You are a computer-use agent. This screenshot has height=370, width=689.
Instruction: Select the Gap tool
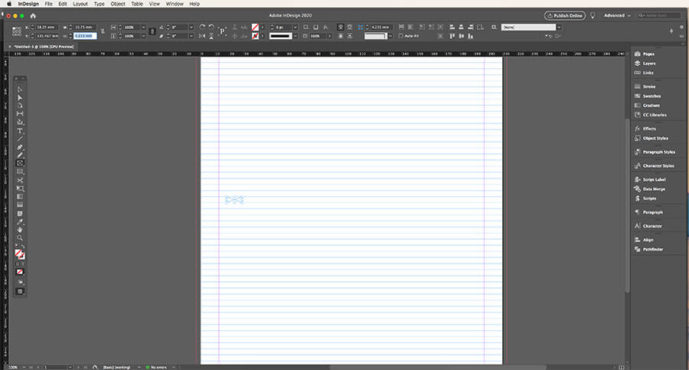click(x=20, y=114)
